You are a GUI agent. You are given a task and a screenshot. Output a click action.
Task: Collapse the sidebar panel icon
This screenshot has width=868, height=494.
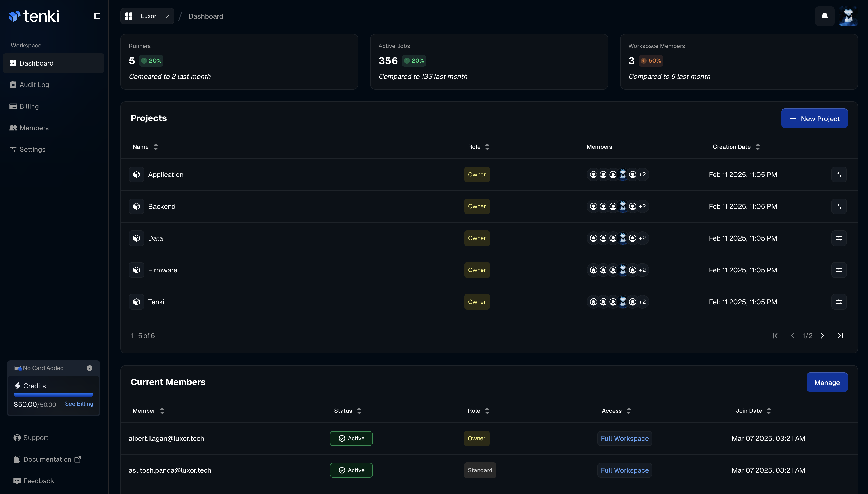click(97, 16)
